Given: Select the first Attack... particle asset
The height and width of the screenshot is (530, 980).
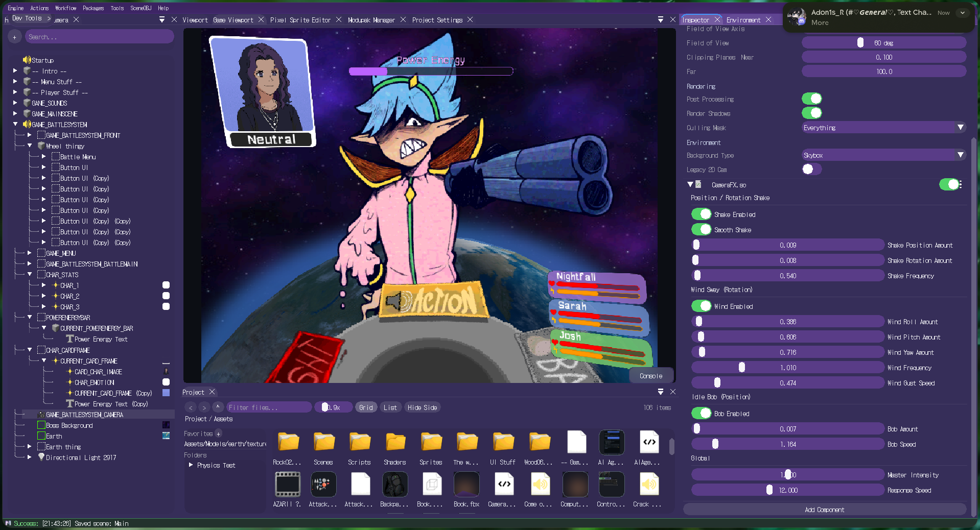Looking at the screenshot, I should pyautogui.click(x=323, y=490).
